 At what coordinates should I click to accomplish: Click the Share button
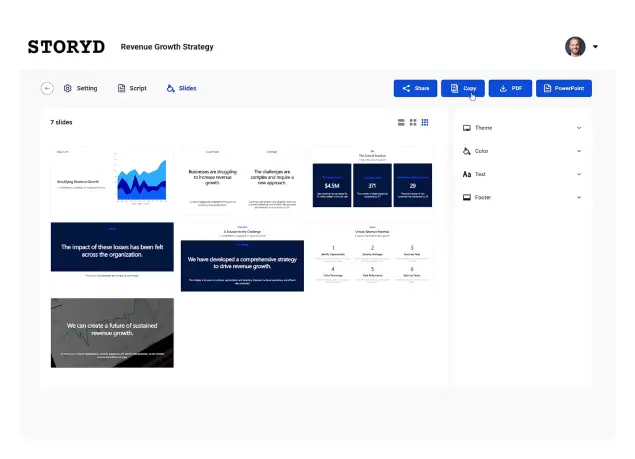tap(415, 88)
